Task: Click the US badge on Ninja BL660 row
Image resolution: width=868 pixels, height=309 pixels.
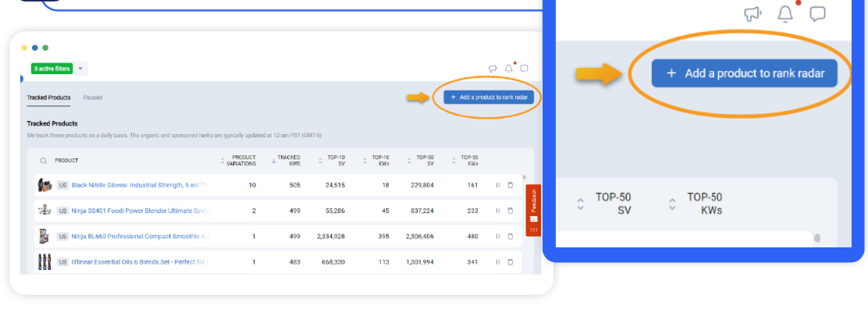Action: pos(62,236)
